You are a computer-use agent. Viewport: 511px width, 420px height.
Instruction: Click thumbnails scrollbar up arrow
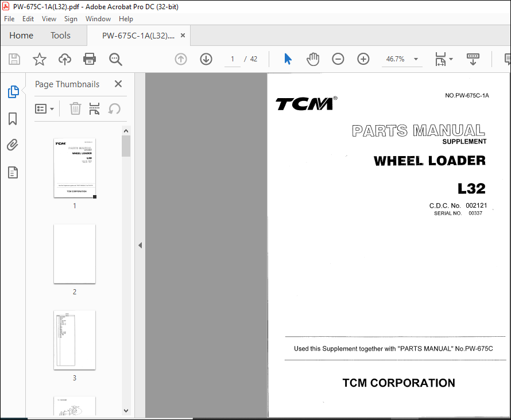tap(126, 131)
